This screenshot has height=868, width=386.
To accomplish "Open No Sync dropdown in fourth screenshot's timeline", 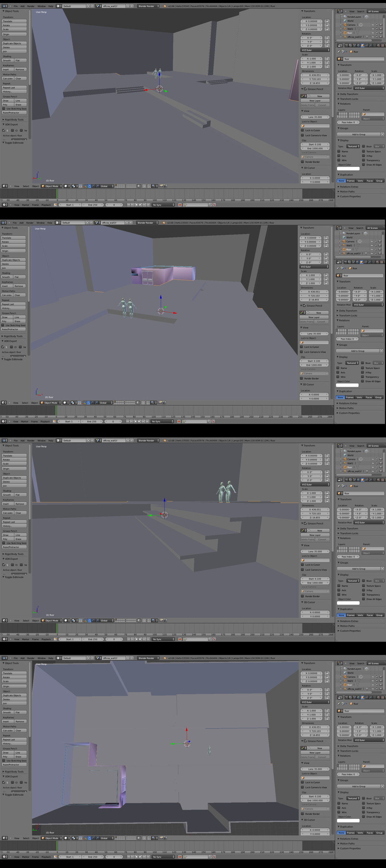I will point(163,857).
